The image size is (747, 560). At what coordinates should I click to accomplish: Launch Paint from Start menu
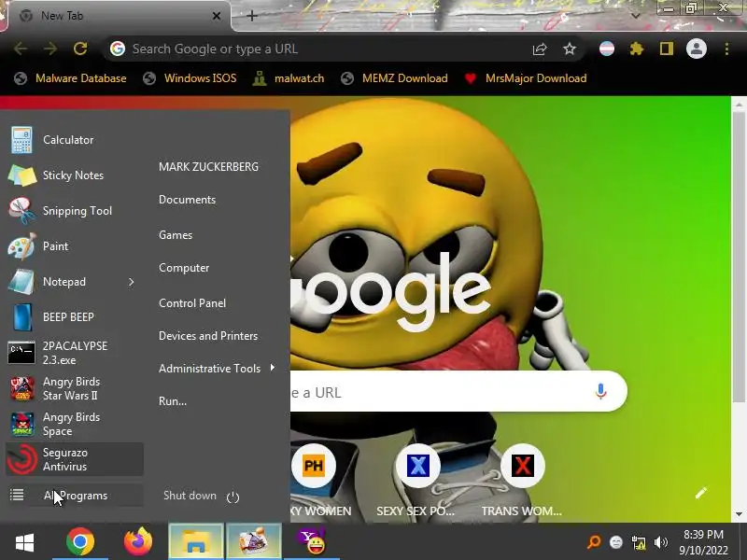[x=74, y=246]
